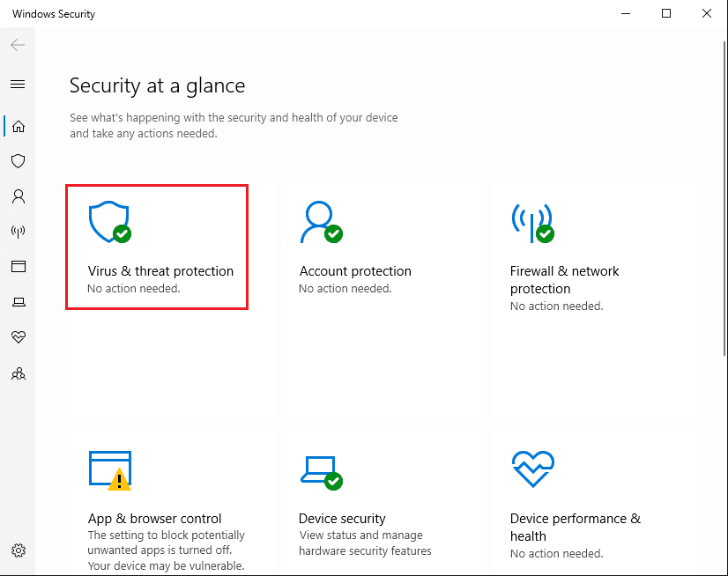Open Device performance & health heart icon
728x576 pixels.
click(x=18, y=337)
